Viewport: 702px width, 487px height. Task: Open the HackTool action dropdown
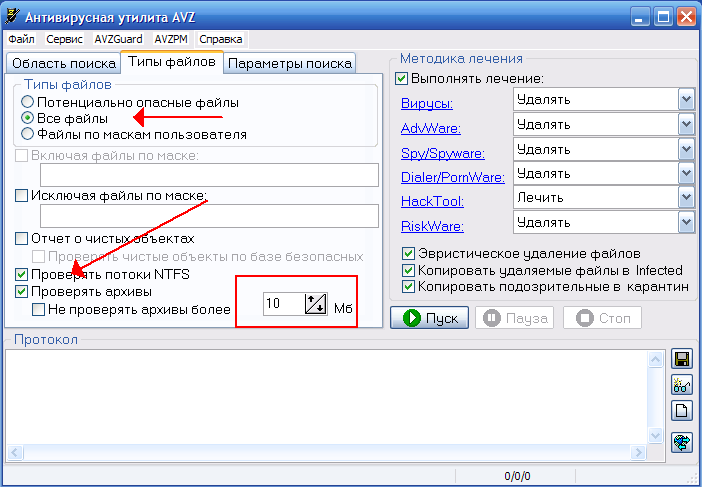[x=686, y=197]
